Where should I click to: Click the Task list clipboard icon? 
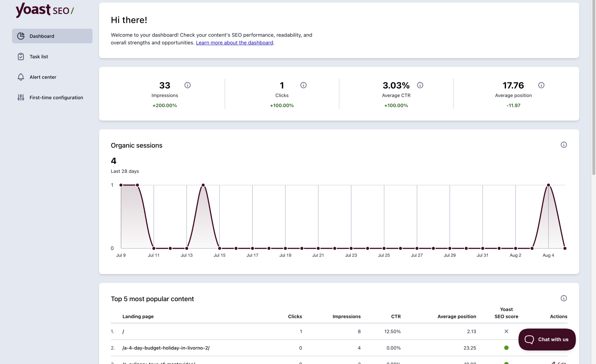pyautogui.click(x=21, y=56)
